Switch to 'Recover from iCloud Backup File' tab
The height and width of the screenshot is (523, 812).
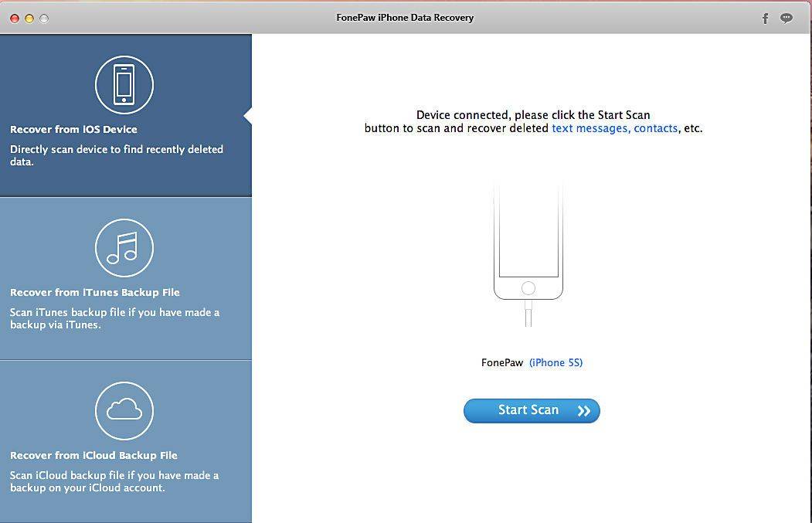[x=93, y=455]
